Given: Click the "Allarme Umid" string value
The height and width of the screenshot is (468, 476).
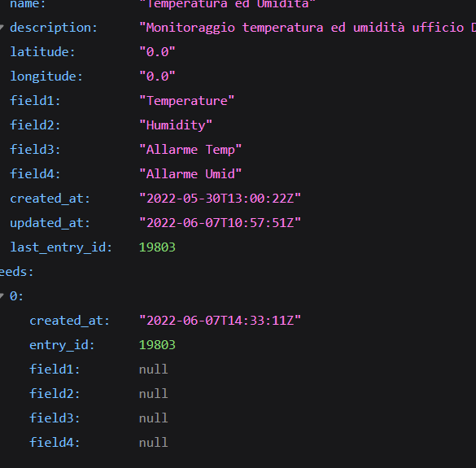Looking at the screenshot, I should pos(190,174).
